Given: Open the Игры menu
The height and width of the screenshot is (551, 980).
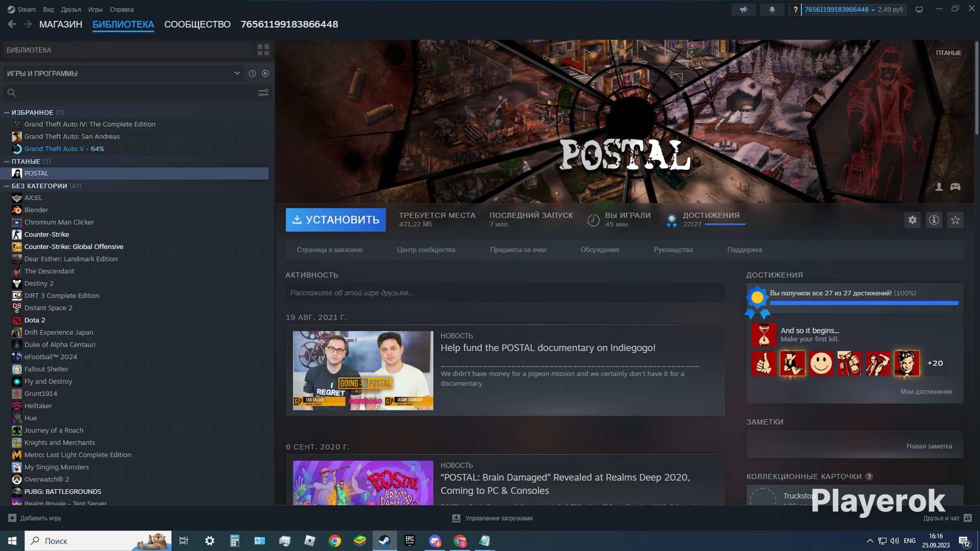Looking at the screenshot, I should pyautogui.click(x=95, y=9).
